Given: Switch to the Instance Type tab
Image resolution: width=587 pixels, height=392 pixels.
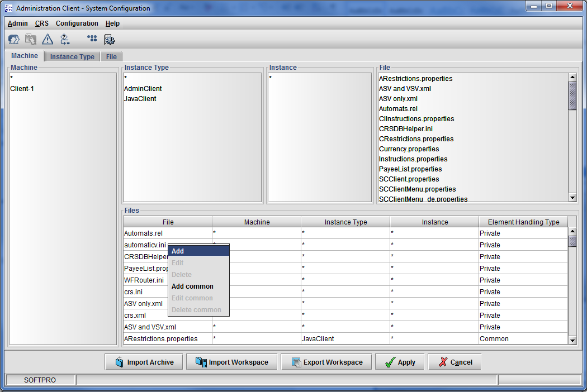Looking at the screenshot, I should [72, 56].
